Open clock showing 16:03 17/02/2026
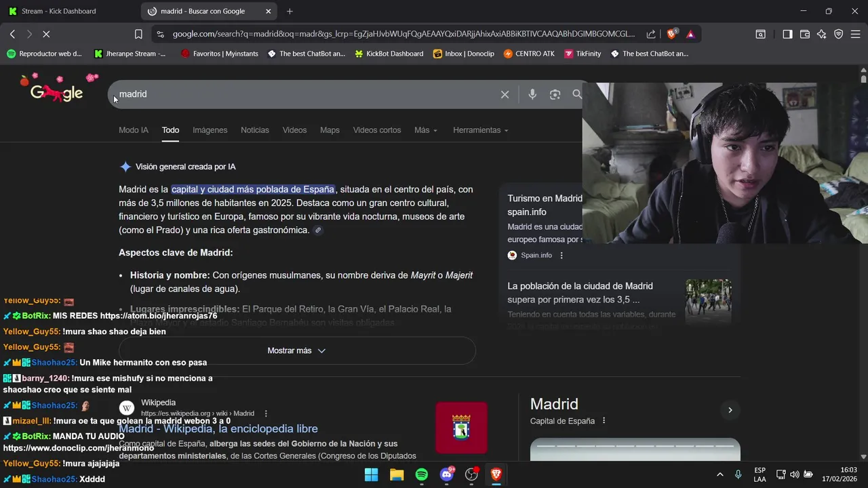868x488 pixels. [x=839, y=474]
